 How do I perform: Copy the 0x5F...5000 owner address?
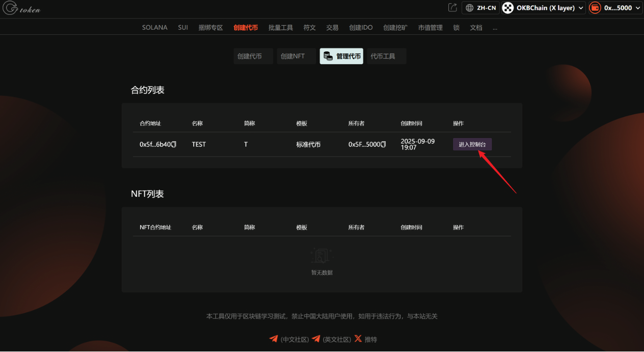pos(383,144)
